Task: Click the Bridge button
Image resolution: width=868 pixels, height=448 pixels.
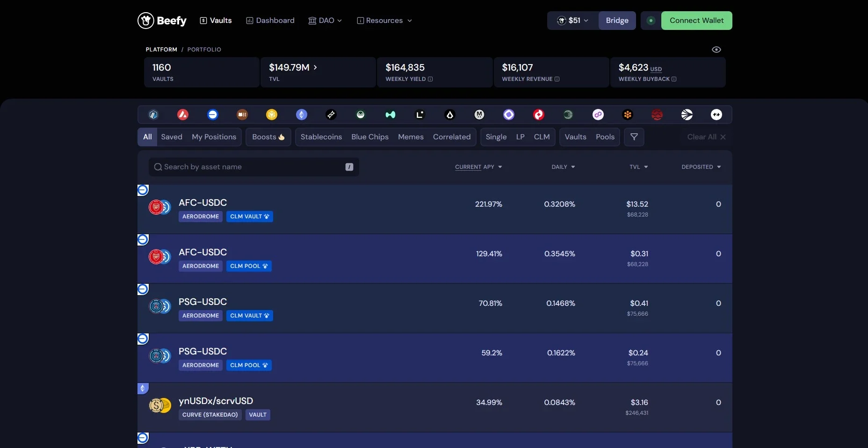Action: (x=617, y=21)
